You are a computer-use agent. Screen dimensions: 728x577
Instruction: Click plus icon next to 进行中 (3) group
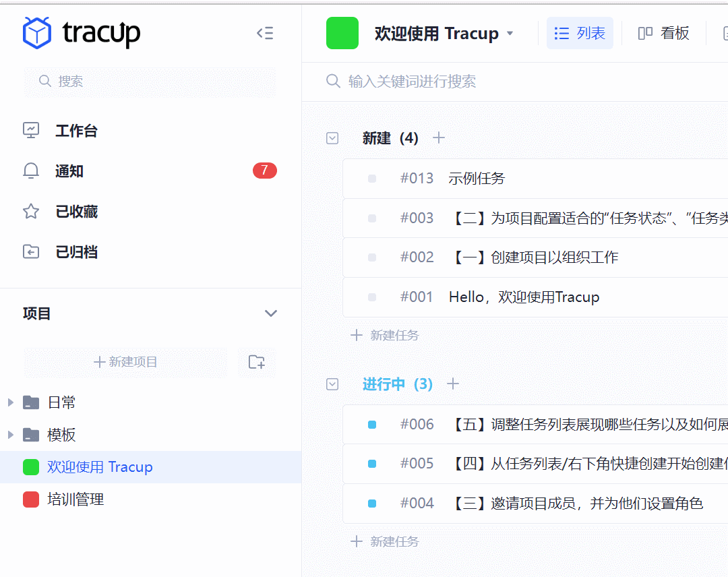click(453, 384)
